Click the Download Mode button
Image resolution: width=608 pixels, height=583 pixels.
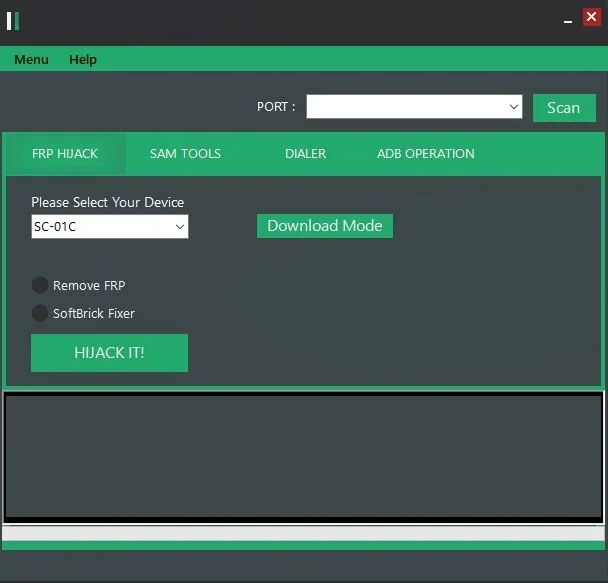coord(325,226)
